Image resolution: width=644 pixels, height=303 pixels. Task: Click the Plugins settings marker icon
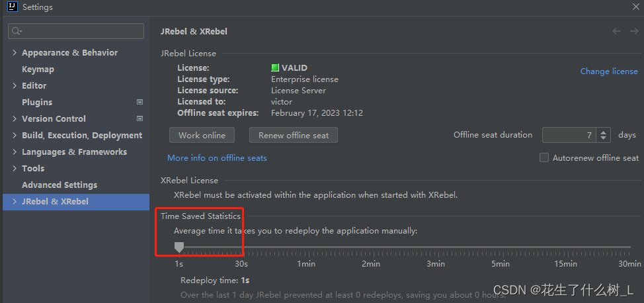[140, 102]
